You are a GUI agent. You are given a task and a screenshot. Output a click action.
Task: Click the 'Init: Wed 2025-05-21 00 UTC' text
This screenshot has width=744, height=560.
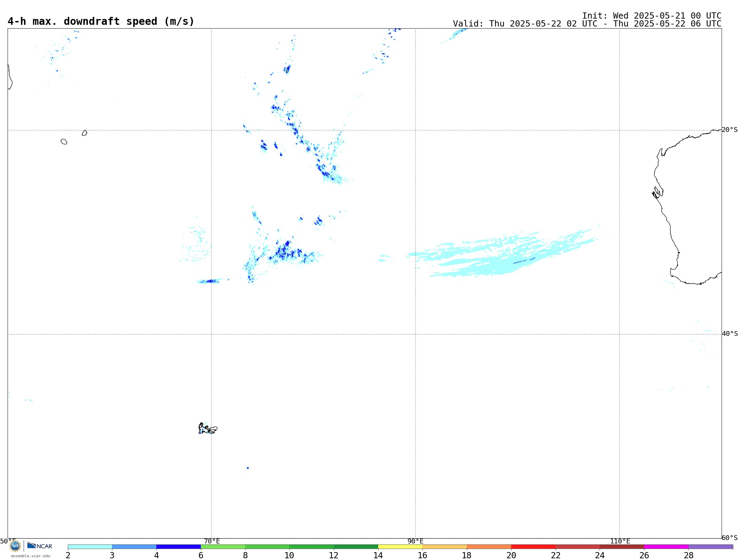point(652,16)
